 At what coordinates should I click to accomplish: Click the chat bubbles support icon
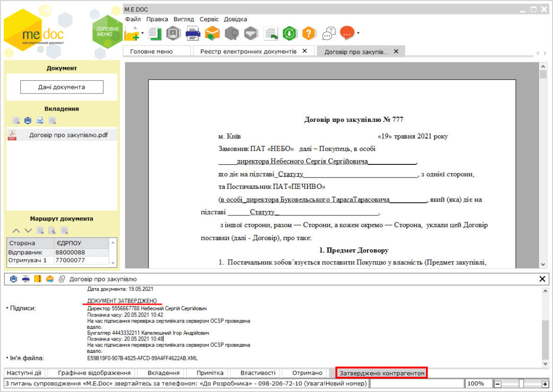[328, 34]
